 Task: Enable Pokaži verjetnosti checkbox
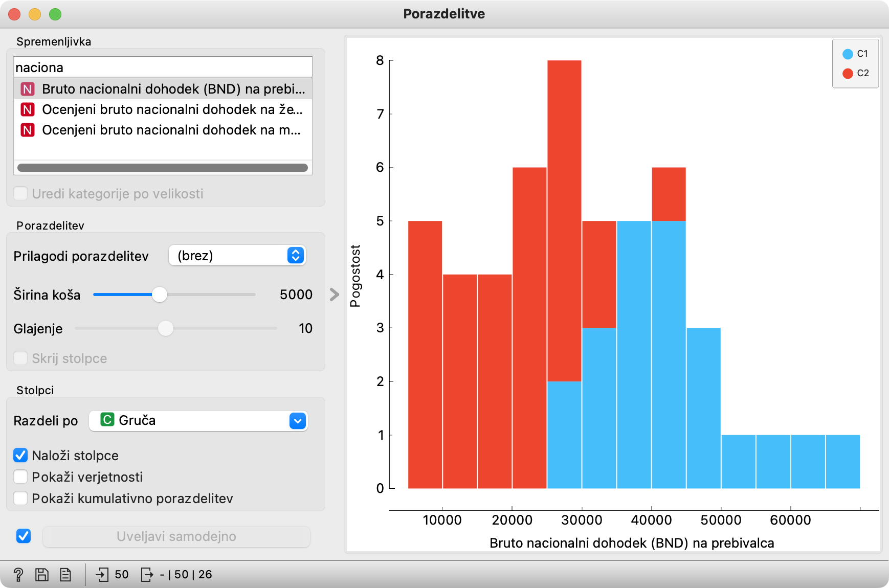click(x=20, y=477)
